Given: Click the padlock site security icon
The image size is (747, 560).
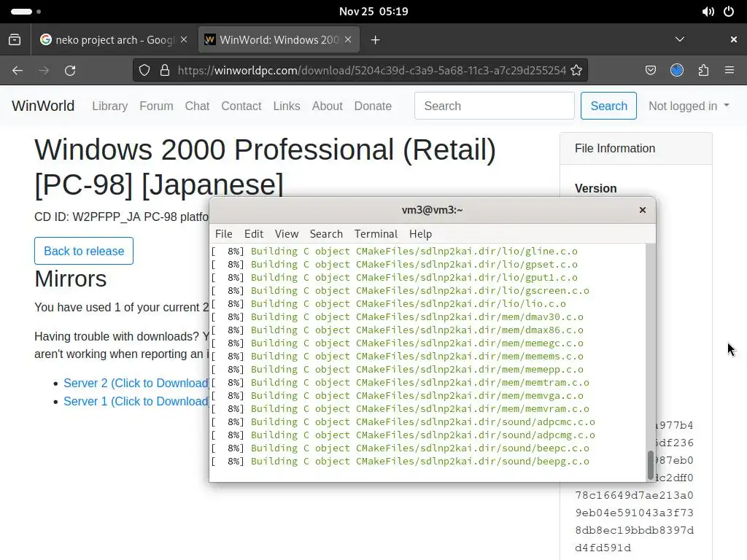Looking at the screenshot, I should pos(165,71).
